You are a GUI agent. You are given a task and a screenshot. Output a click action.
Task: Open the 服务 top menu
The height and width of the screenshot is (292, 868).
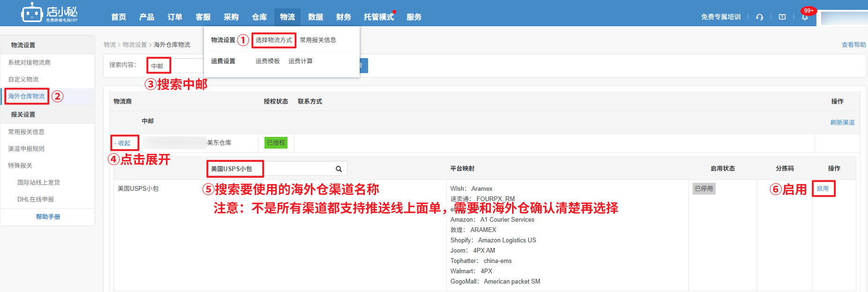(x=414, y=17)
